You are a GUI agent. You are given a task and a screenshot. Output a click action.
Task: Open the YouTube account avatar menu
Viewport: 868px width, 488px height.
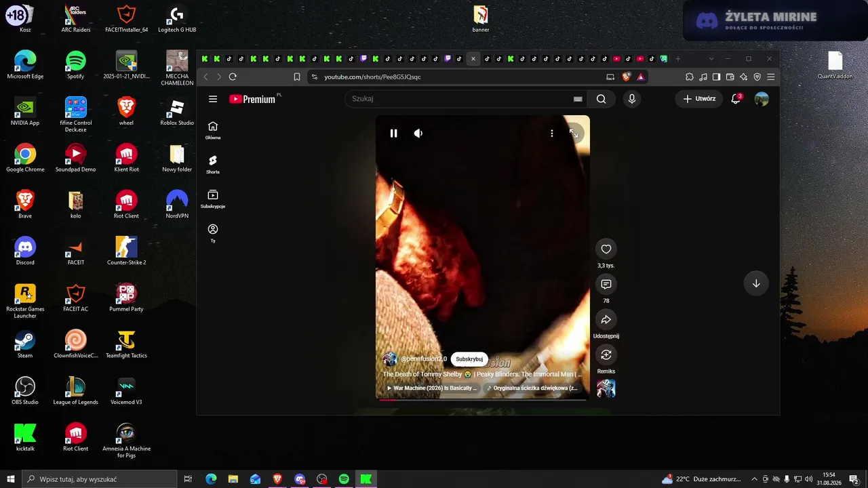point(762,99)
